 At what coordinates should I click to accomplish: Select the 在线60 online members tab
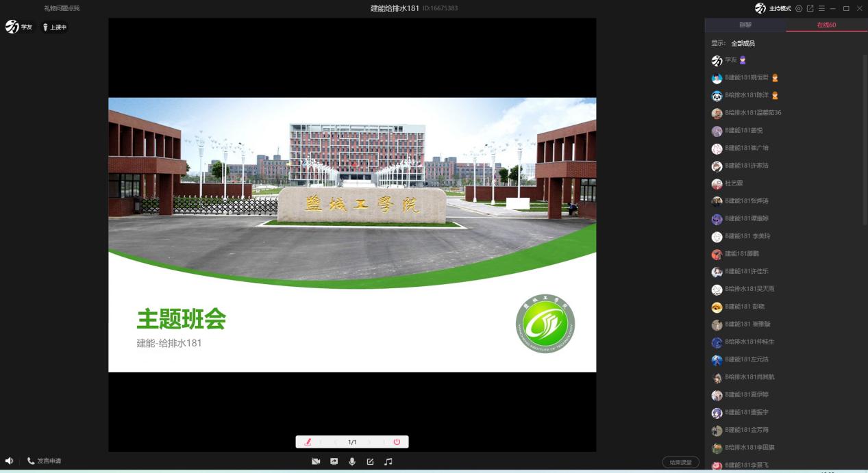click(x=826, y=25)
